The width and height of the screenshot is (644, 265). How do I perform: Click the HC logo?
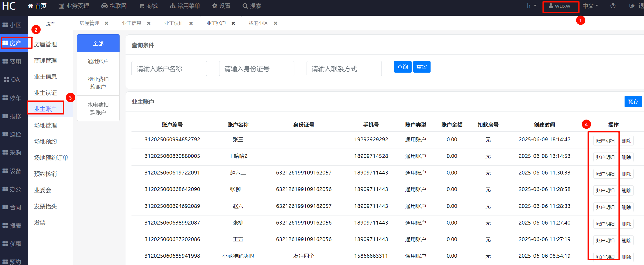(x=9, y=6)
